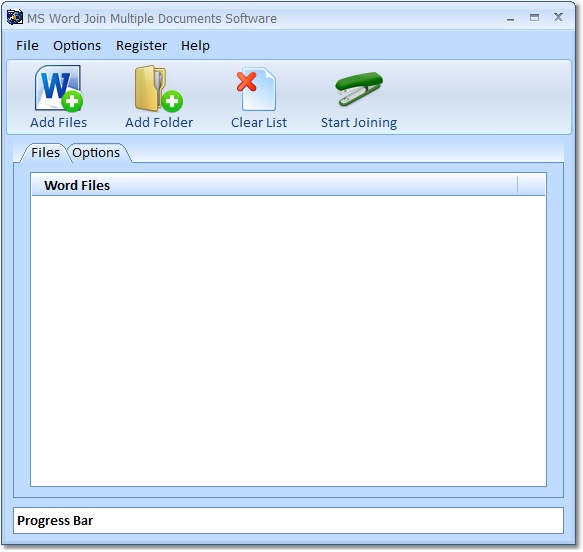The width and height of the screenshot is (583, 552).
Task: Click the Progress Bar area
Action: click(x=289, y=520)
